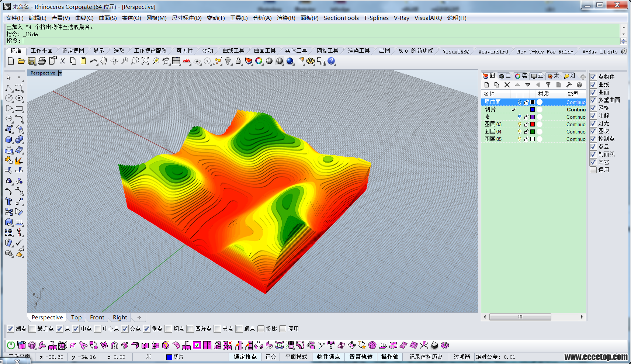Enable the 最近点 (Near) osnap checkbox

coord(32,329)
